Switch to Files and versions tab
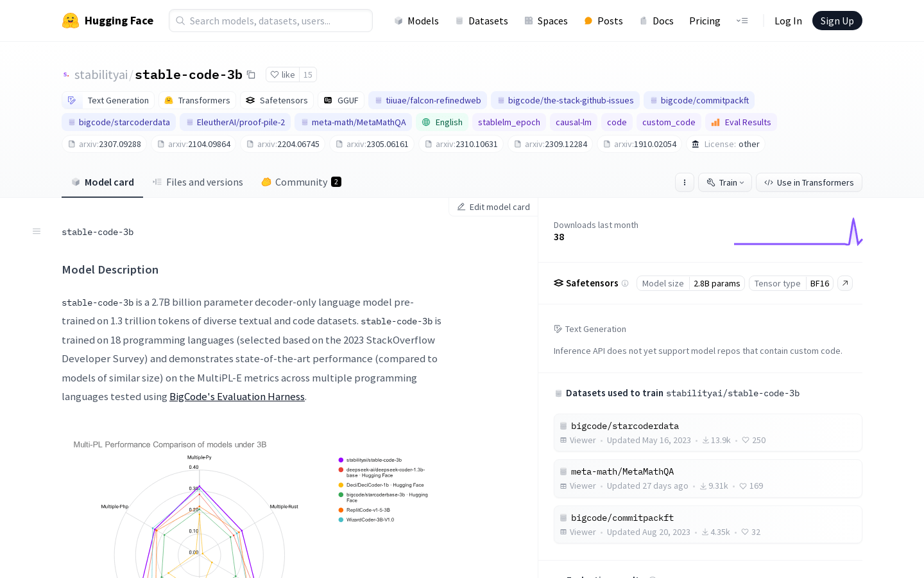The width and height of the screenshot is (924, 578). tap(198, 182)
